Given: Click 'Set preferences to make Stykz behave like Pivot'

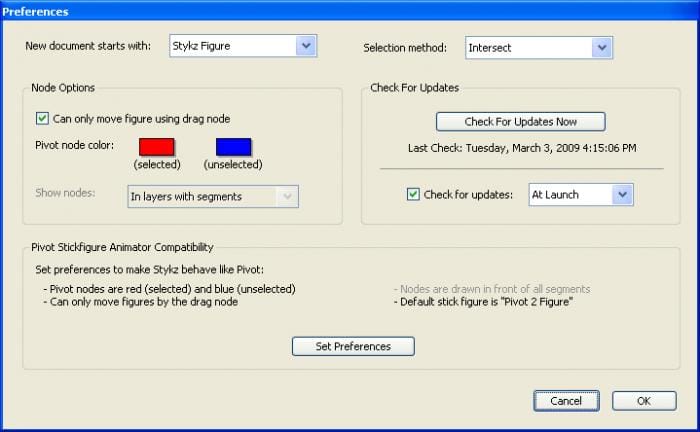Looking at the screenshot, I should click(150, 270).
